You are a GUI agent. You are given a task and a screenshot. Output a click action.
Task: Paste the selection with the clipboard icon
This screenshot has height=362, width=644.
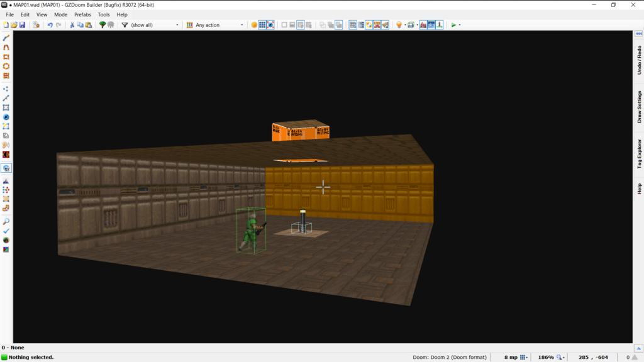(88, 25)
